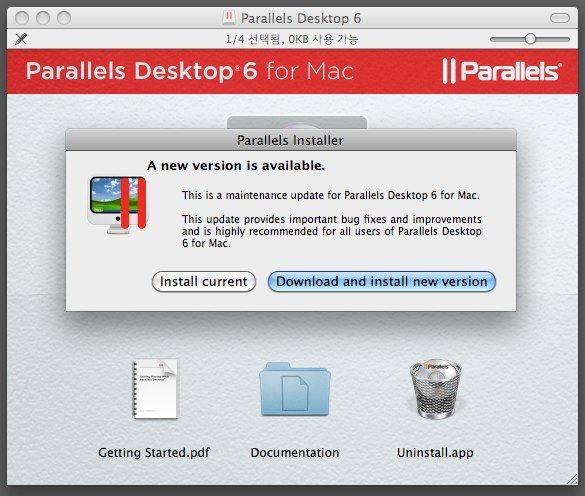
Task: Click the crossed pencil icon in status bar
Action: (21, 39)
